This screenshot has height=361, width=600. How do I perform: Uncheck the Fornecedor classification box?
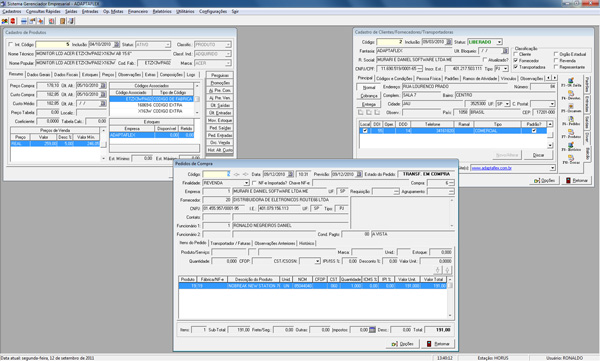pos(516,60)
